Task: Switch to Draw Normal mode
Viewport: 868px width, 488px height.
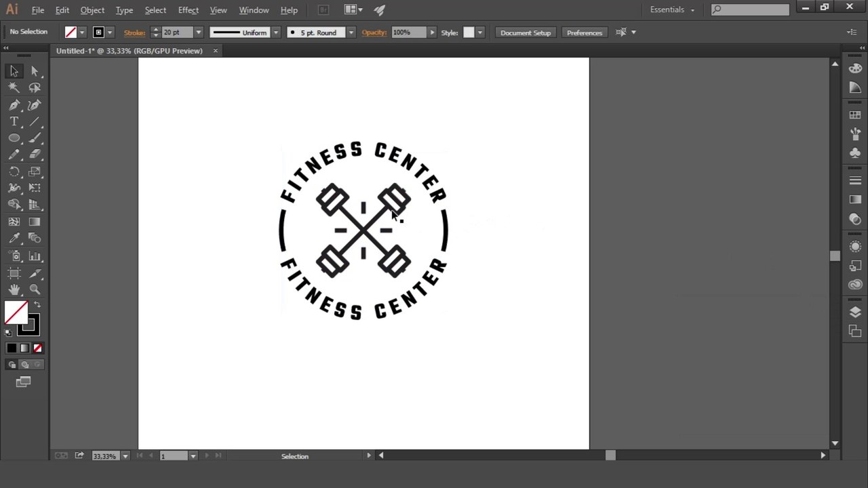Action: (12, 365)
